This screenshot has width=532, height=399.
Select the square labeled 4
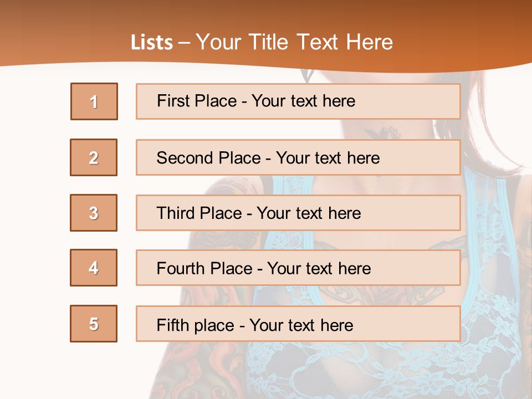point(94,268)
